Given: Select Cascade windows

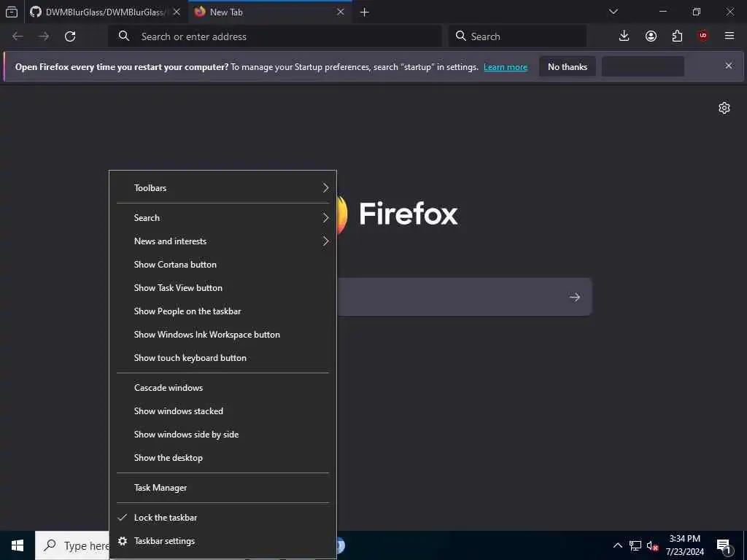Looking at the screenshot, I should pos(223,388).
